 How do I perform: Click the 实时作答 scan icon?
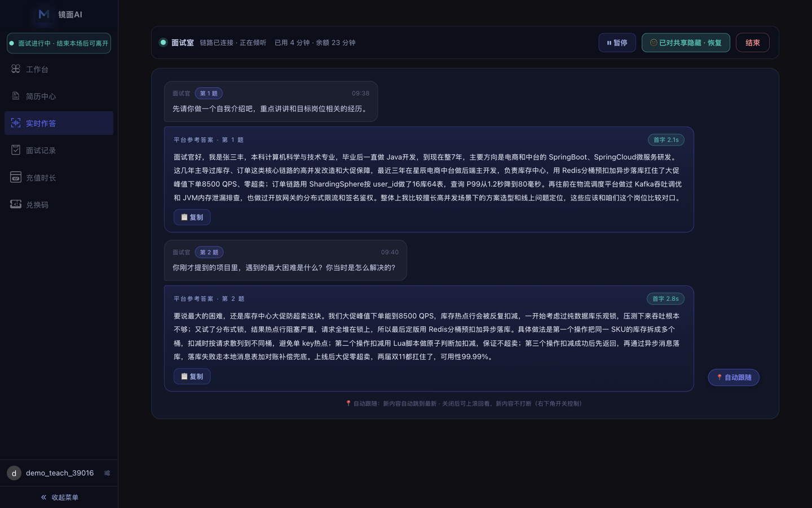(16, 123)
